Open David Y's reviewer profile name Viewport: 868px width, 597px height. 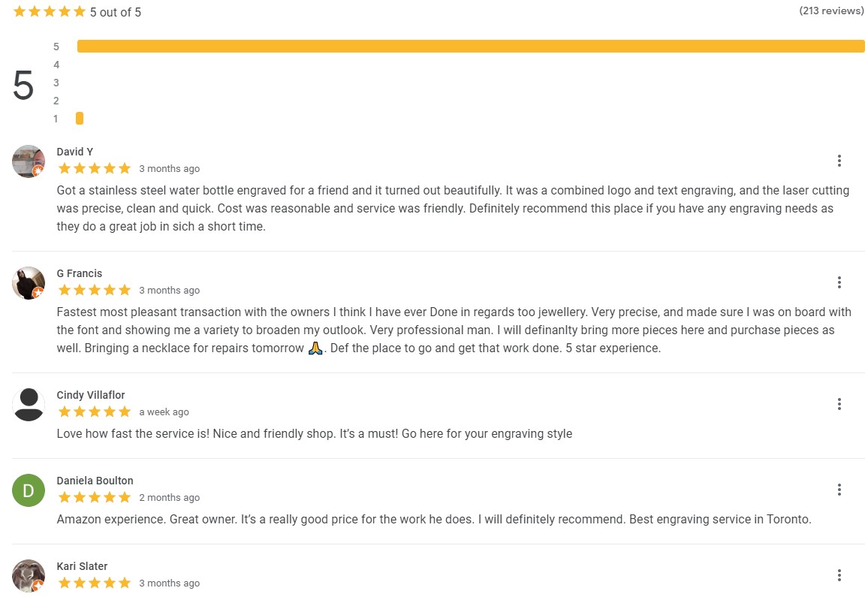[x=75, y=152]
